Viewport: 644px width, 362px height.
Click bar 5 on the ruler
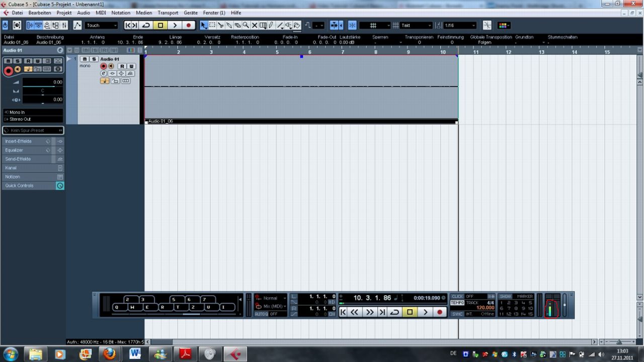pyautogui.click(x=277, y=52)
